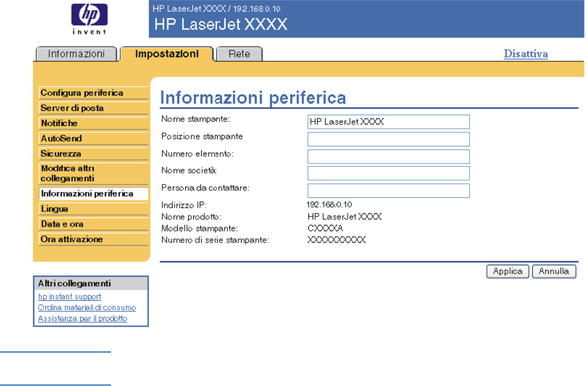Go to Data e ora page
This screenshot has width=588, height=386.
point(93,224)
